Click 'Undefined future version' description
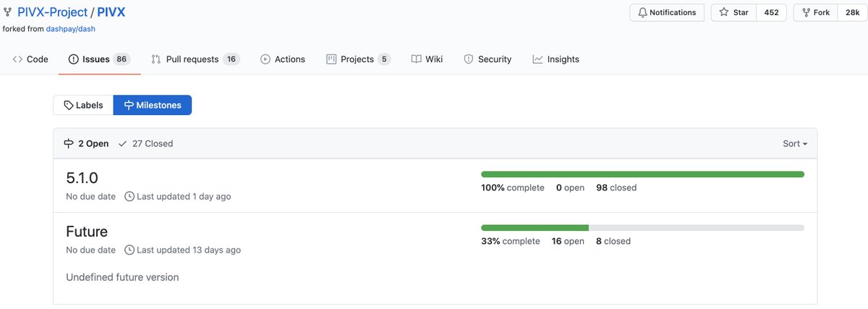This screenshot has width=868, height=309. click(x=122, y=277)
